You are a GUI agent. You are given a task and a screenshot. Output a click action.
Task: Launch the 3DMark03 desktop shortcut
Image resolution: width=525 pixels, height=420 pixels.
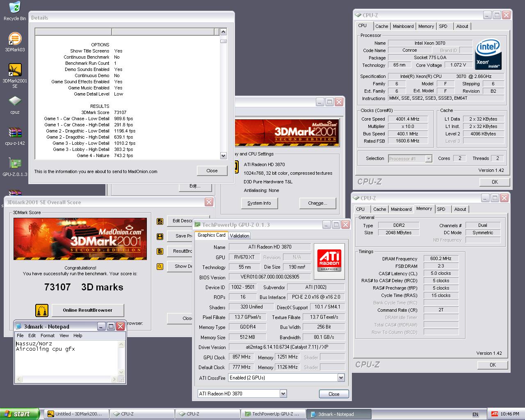click(x=15, y=42)
